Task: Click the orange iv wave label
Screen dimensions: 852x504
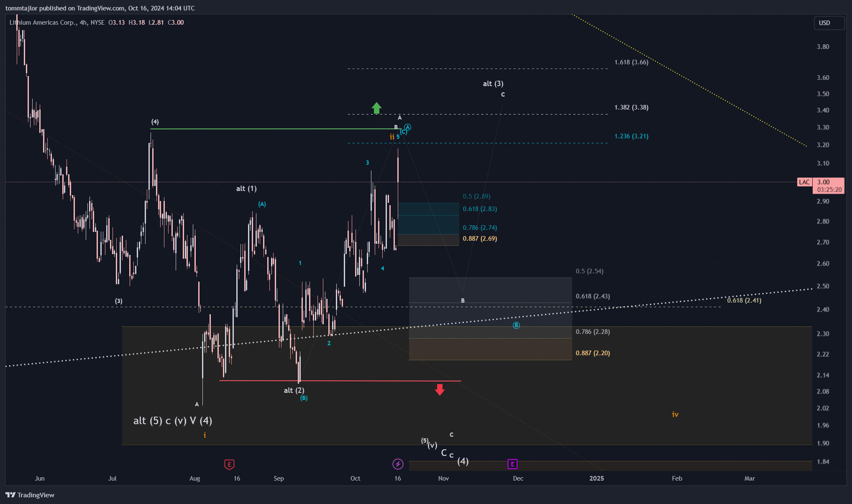Action: 675,415
